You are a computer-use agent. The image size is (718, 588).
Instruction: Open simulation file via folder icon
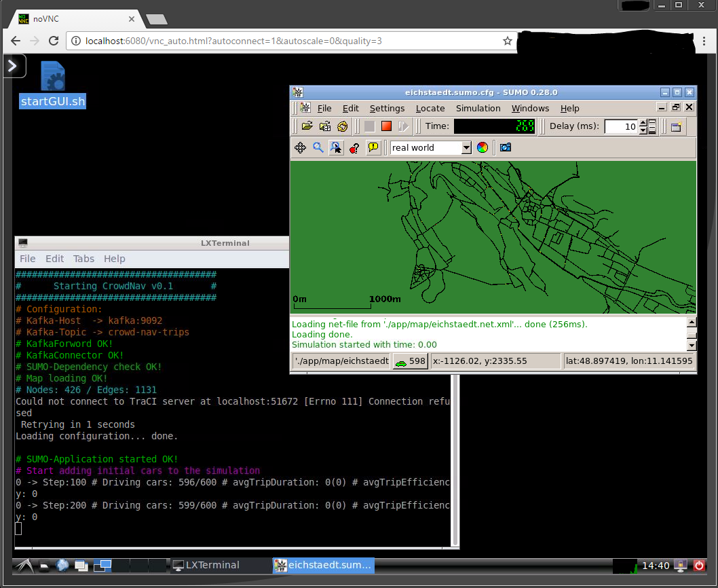click(307, 126)
